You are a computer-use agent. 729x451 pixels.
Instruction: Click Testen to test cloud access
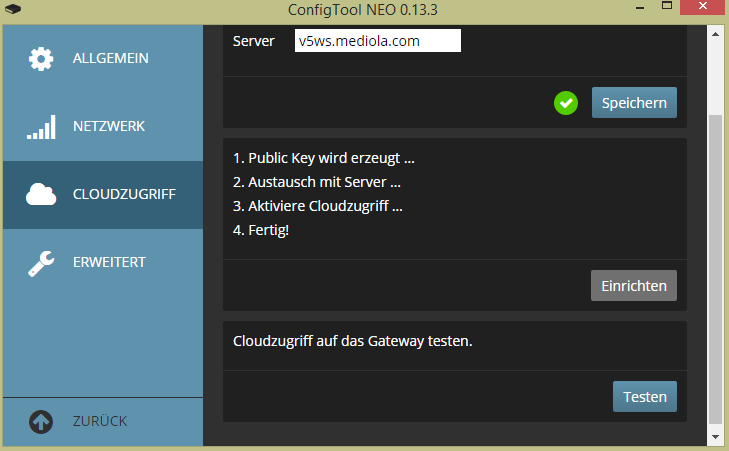pyautogui.click(x=644, y=396)
